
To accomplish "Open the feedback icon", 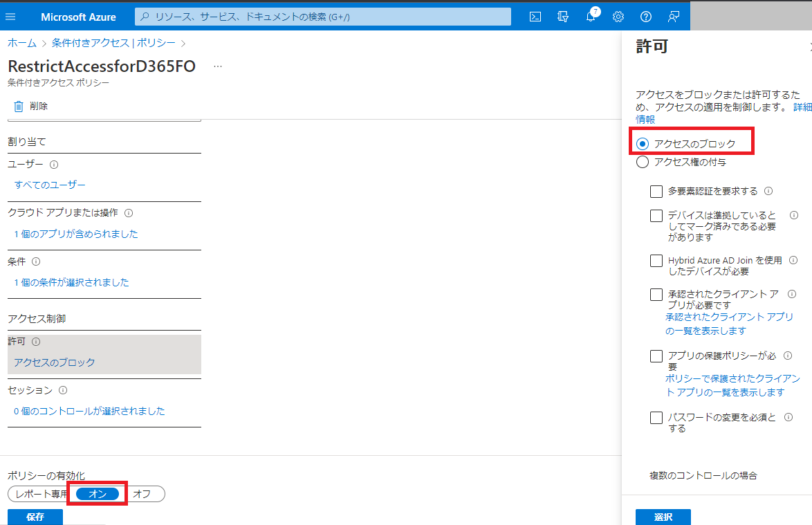I will tap(673, 17).
